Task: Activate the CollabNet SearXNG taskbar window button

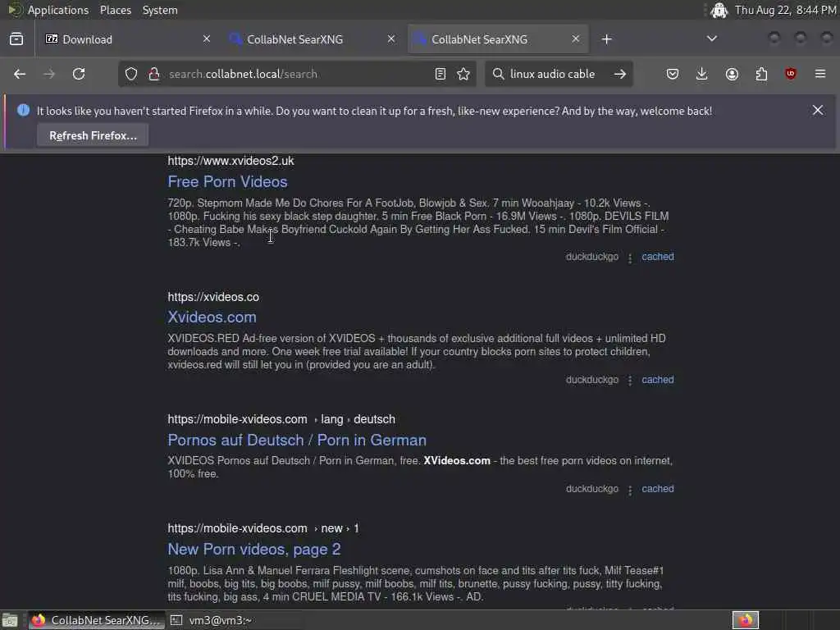Action: click(96, 620)
